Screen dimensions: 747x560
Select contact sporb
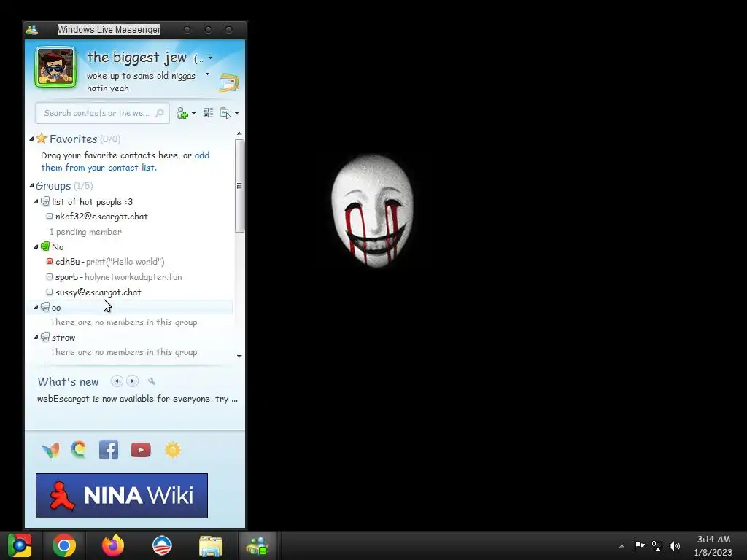(66, 276)
